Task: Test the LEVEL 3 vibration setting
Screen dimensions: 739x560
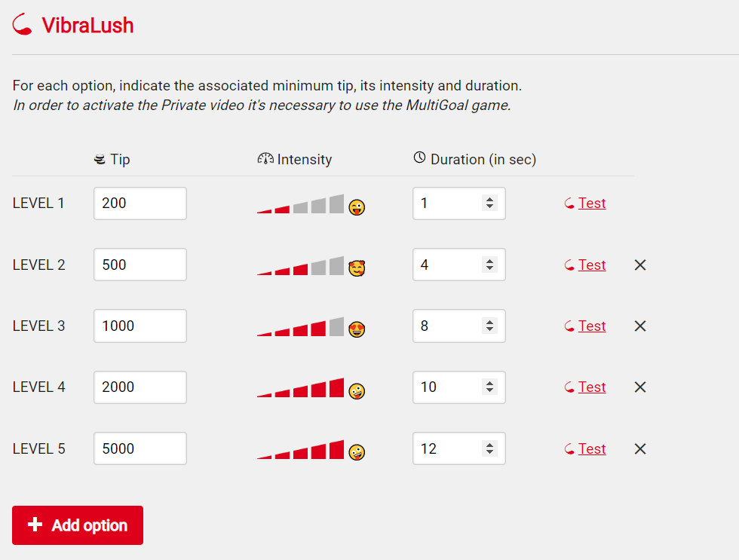Action: pyautogui.click(x=585, y=326)
